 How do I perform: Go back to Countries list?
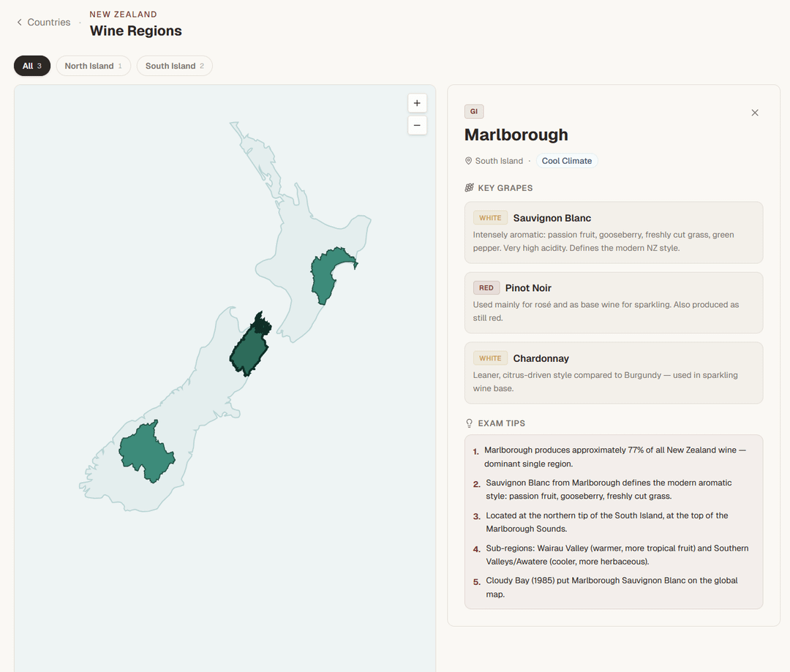pyautogui.click(x=48, y=22)
